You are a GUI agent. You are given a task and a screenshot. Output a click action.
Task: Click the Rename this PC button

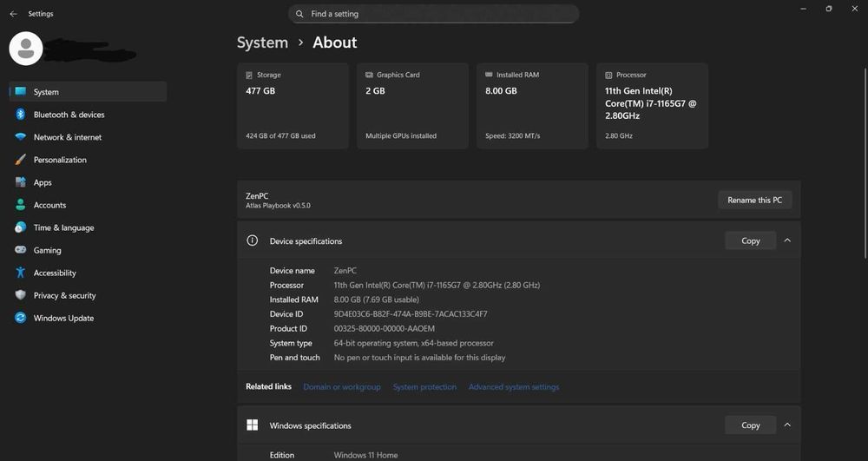(x=754, y=200)
